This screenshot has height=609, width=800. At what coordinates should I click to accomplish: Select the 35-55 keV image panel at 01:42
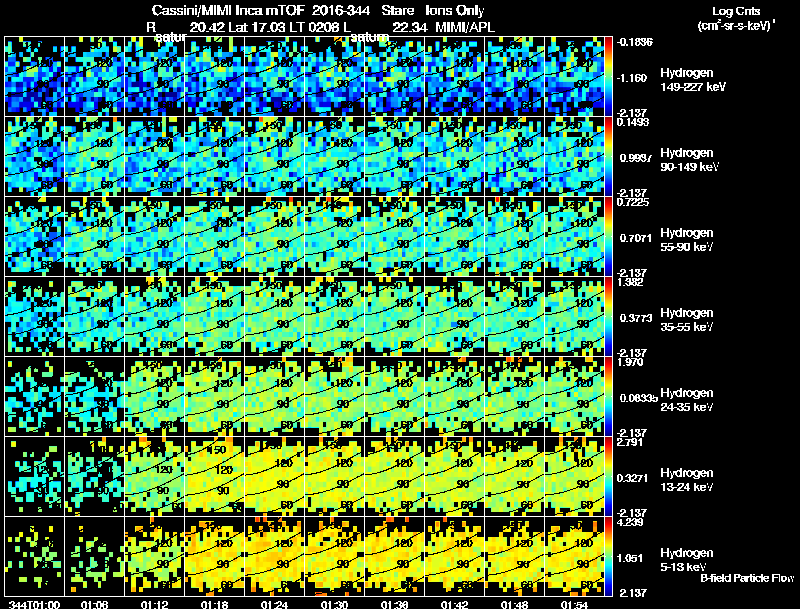click(455, 316)
